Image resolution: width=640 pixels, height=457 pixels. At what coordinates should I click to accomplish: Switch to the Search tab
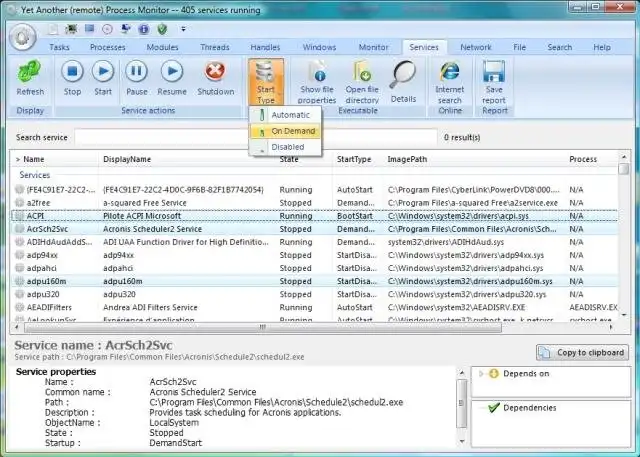point(559,47)
